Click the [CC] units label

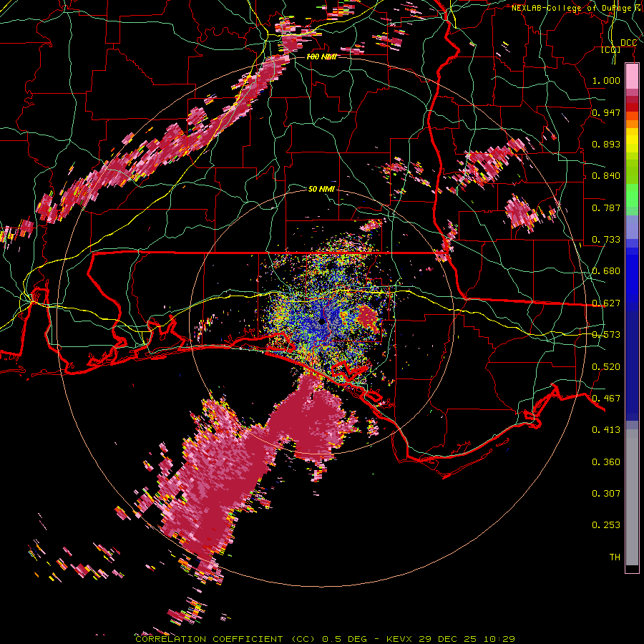pos(611,50)
